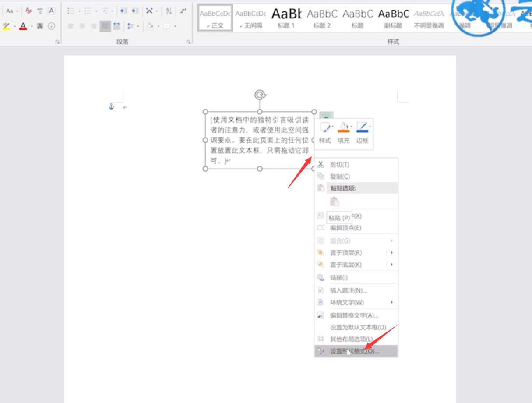532x403 pixels.
Task: Apply red font color button
Action: 23,26
